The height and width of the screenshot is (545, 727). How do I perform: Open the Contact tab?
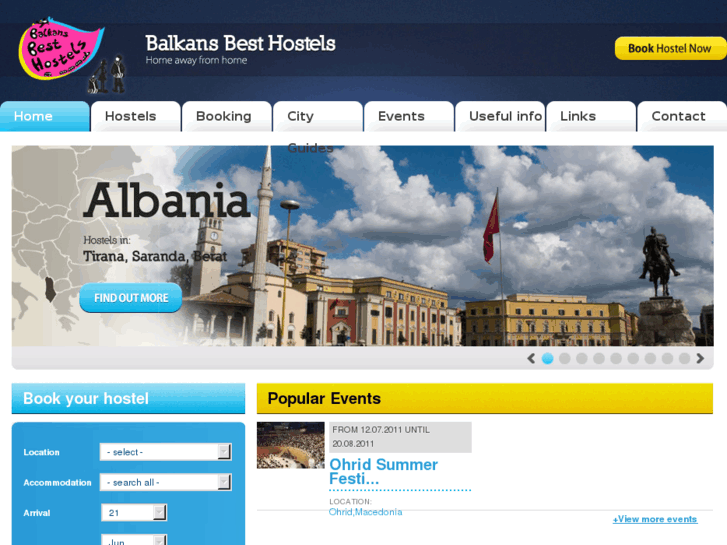coord(682,116)
